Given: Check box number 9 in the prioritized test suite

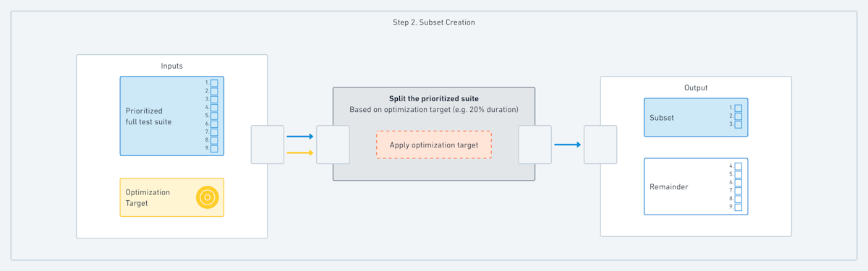Looking at the screenshot, I should pos(214,148).
